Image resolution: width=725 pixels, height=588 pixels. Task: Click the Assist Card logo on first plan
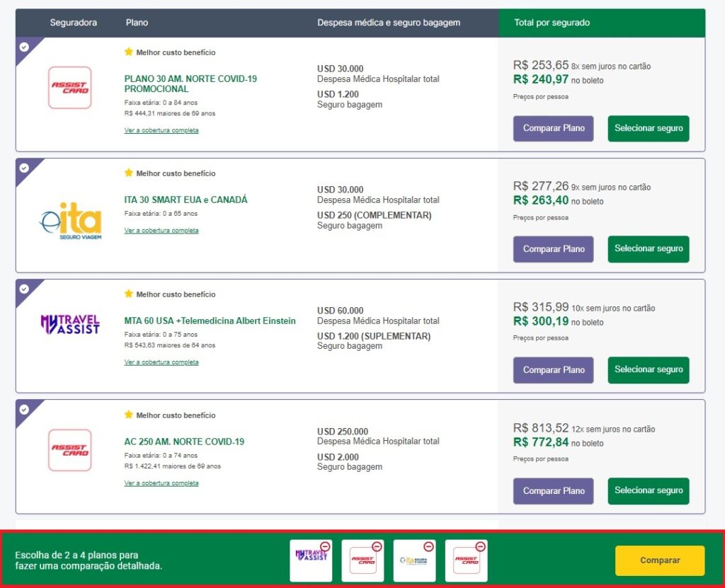[x=69, y=87]
